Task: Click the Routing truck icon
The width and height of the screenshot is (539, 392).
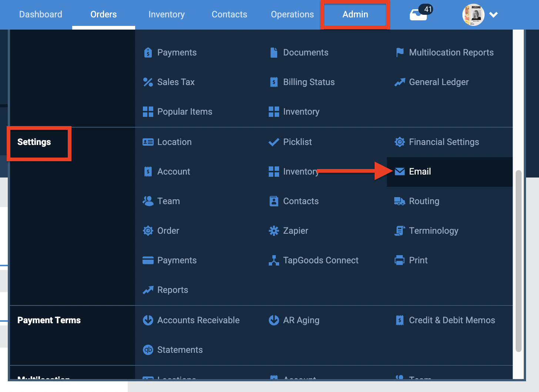Action: point(399,201)
